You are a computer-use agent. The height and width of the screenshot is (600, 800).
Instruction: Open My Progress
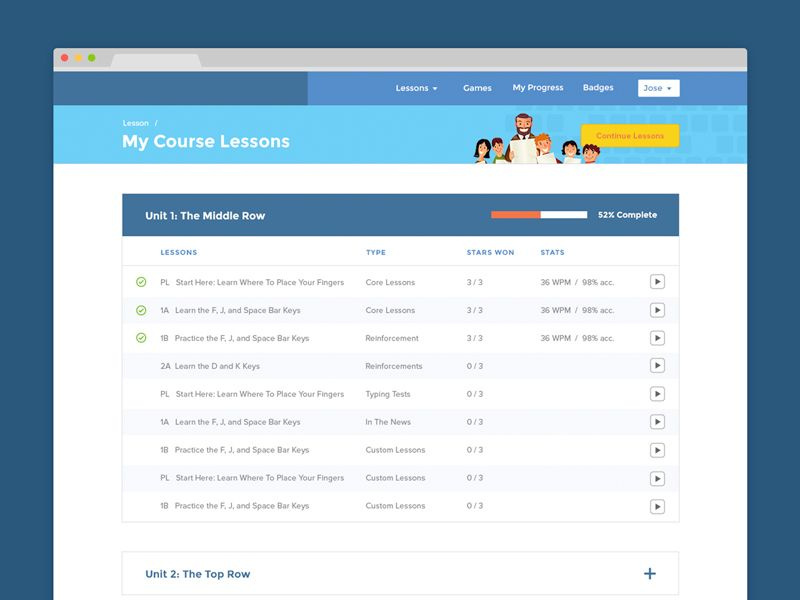[537, 88]
